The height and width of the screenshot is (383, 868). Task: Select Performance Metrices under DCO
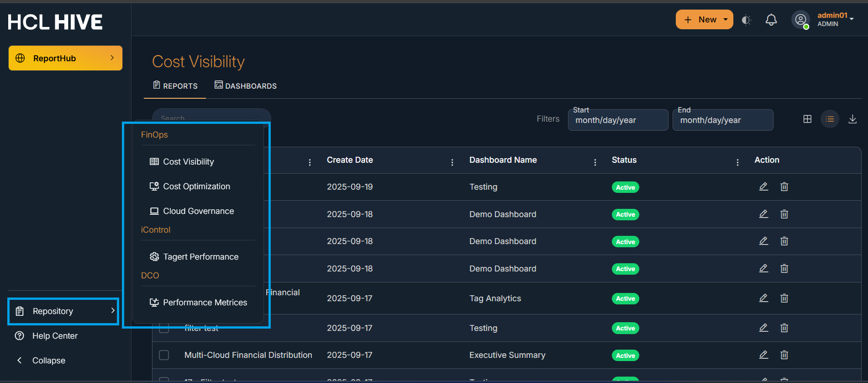[205, 303]
